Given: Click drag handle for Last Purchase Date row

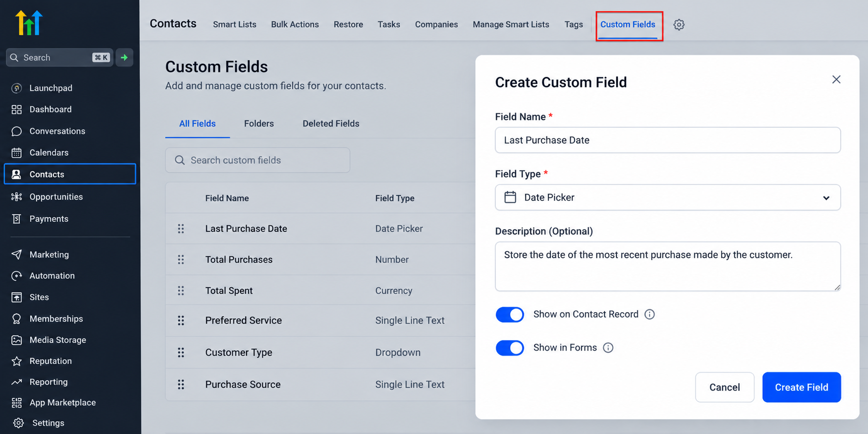Looking at the screenshot, I should click(x=181, y=228).
